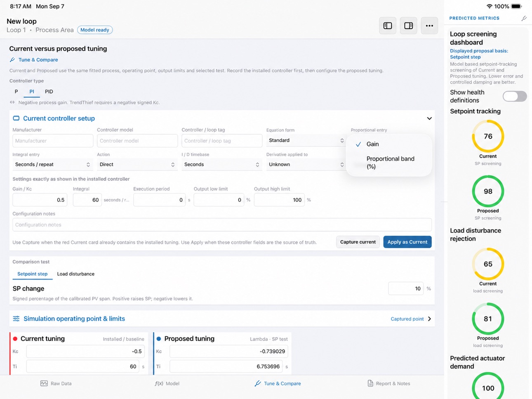Click the red dot on Current tuning card

(15, 339)
